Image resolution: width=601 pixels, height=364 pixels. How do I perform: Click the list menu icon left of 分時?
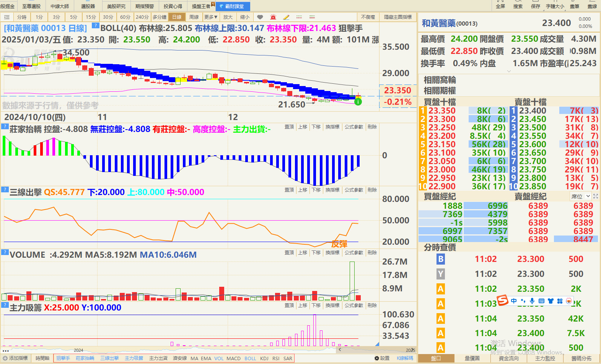point(7,17)
